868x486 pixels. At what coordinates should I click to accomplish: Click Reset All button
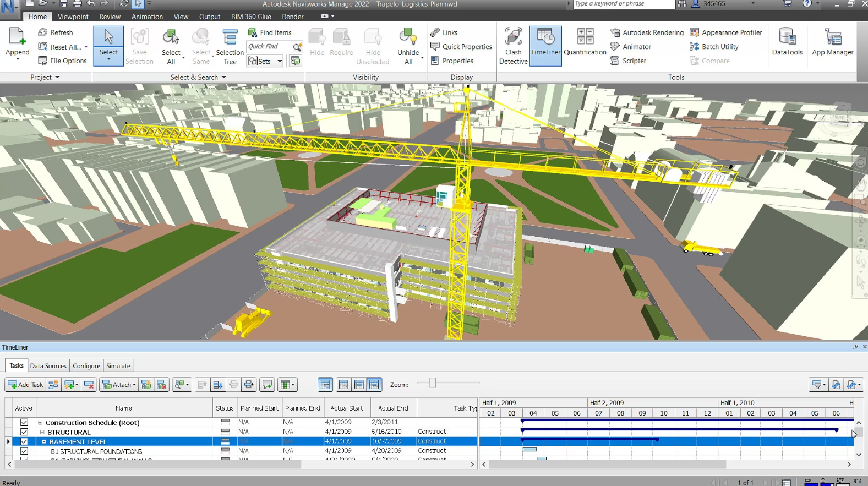(62, 47)
